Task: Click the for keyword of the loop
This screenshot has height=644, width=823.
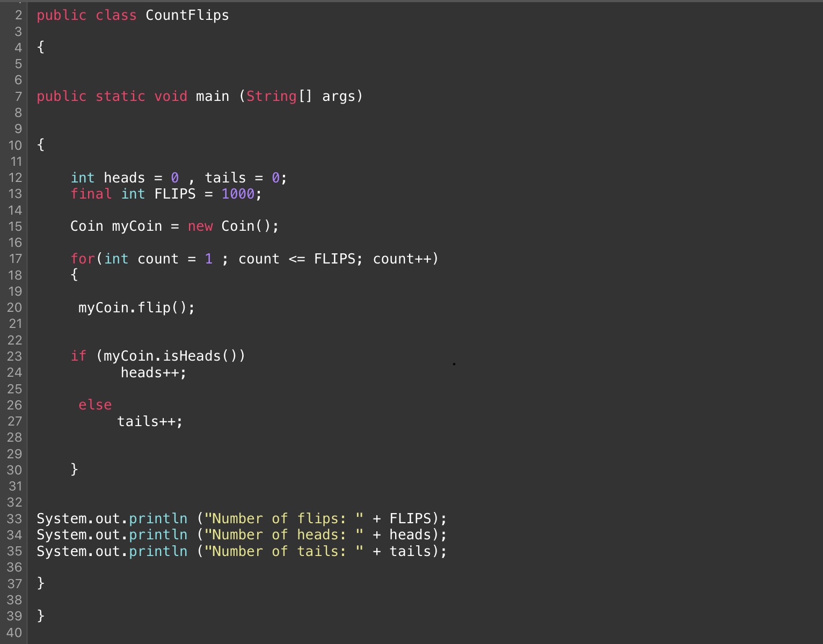Action: click(83, 259)
